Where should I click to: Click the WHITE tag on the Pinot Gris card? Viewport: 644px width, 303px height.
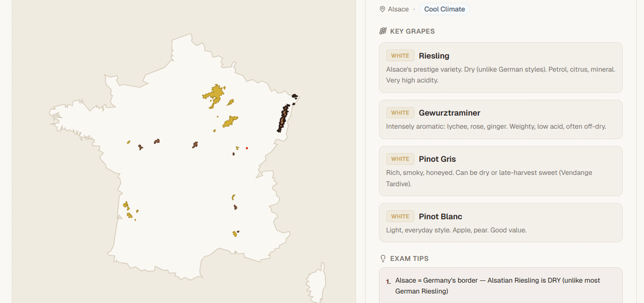click(400, 159)
